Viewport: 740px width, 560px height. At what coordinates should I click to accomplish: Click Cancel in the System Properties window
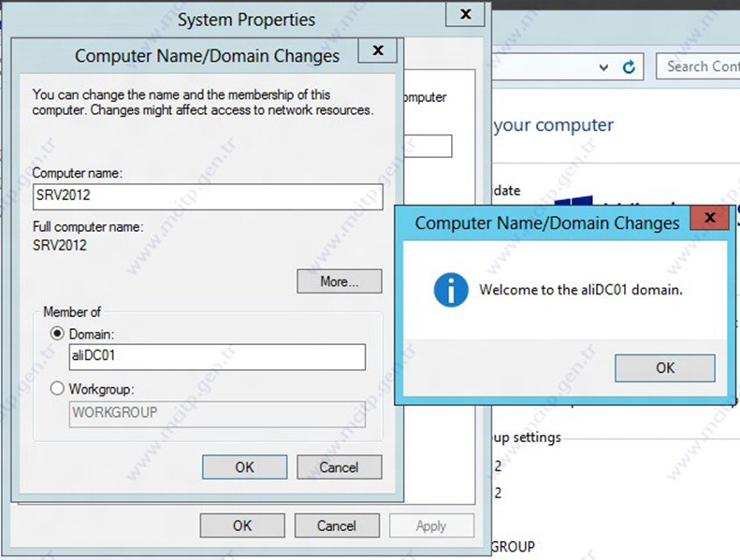click(337, 525)
